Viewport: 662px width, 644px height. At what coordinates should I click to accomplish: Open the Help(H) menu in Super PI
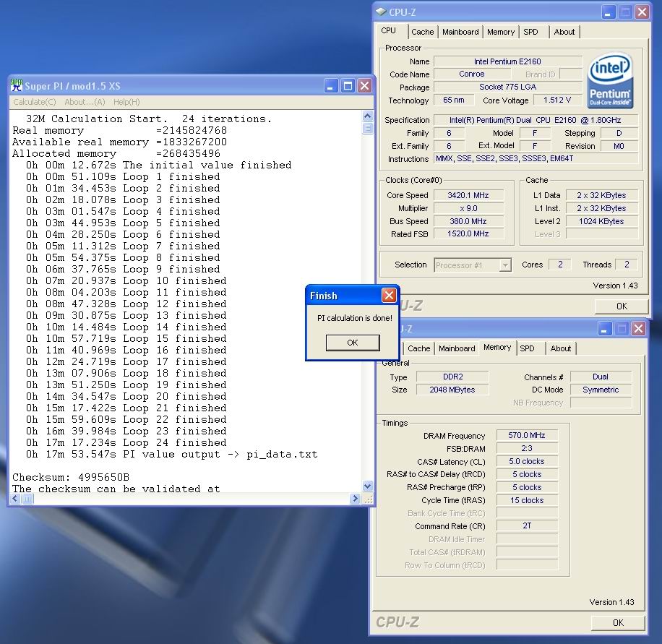coord(126,102)
